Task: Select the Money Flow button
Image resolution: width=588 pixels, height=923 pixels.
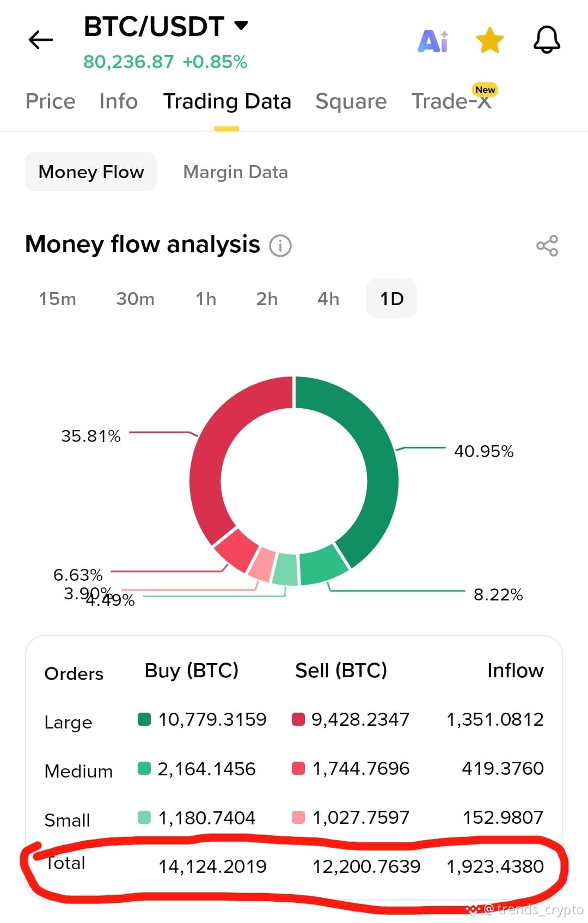Action: 91,172
